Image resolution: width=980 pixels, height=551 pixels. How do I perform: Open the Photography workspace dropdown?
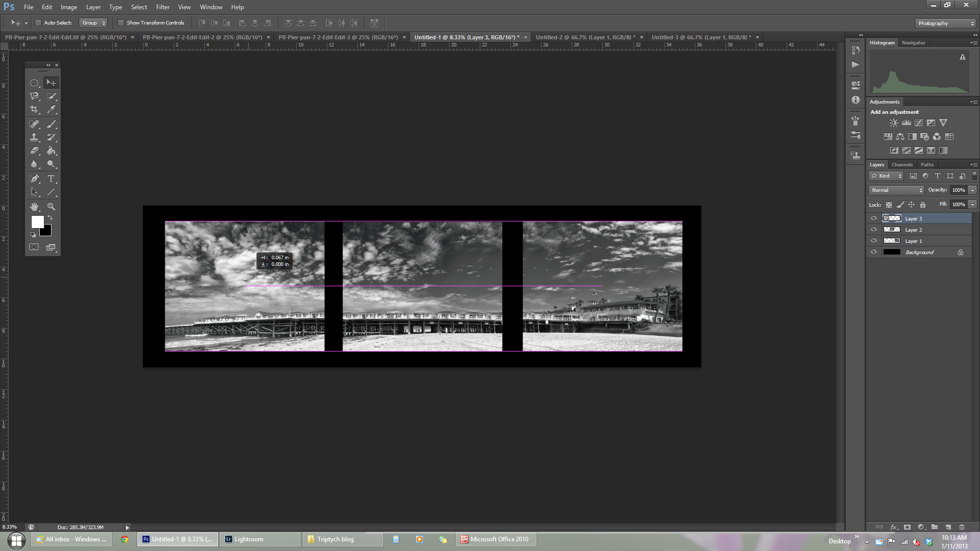946,23
